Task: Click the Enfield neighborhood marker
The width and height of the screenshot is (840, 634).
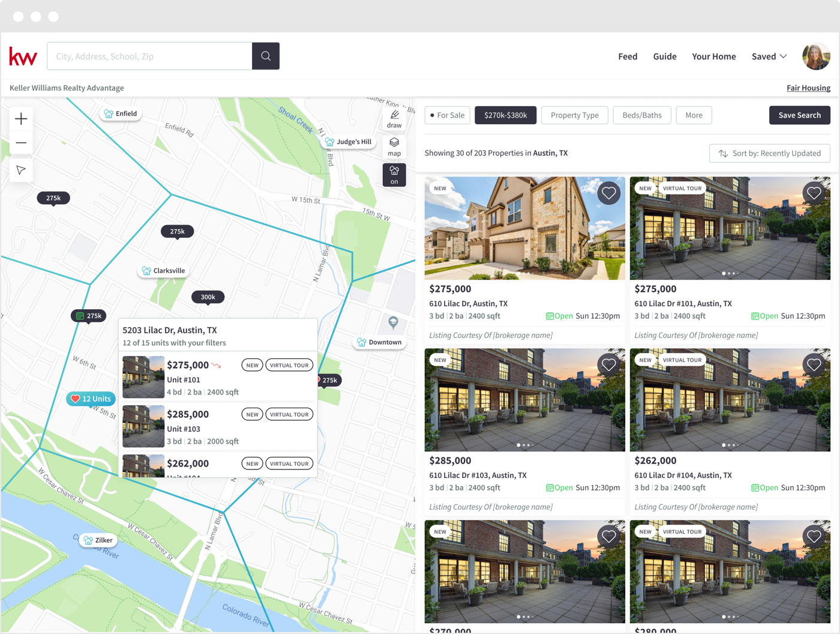Action: tap(121, 113)
